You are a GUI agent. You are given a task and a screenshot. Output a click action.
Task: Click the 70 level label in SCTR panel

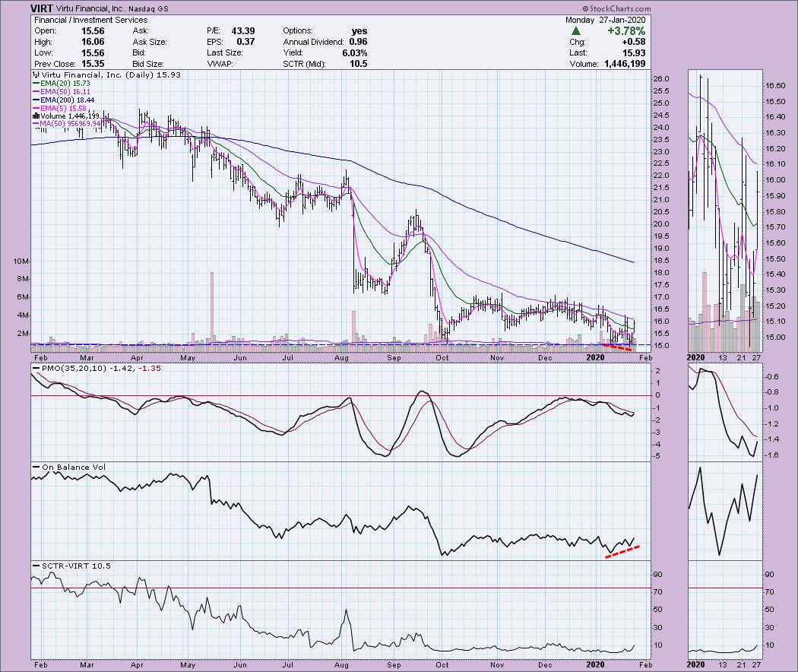tap(657, 591)
